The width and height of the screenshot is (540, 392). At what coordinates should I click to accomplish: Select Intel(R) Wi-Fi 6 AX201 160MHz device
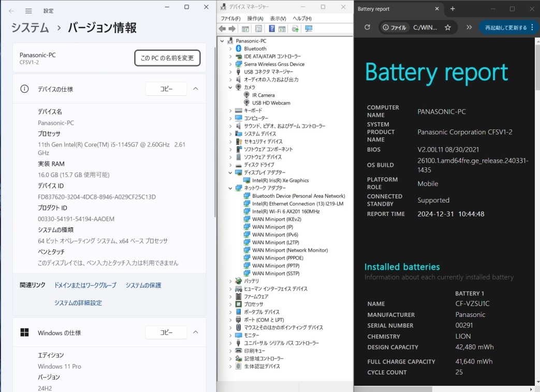[x=286, y=211]
